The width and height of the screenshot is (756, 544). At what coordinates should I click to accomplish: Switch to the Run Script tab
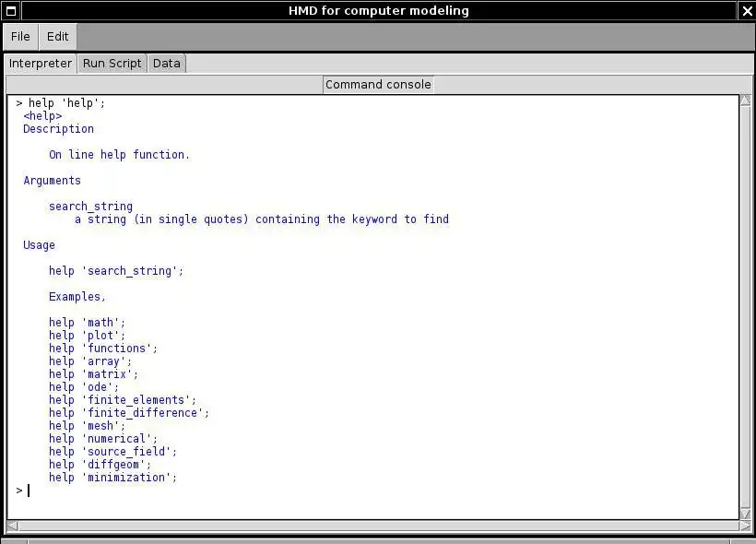(112, 64)
